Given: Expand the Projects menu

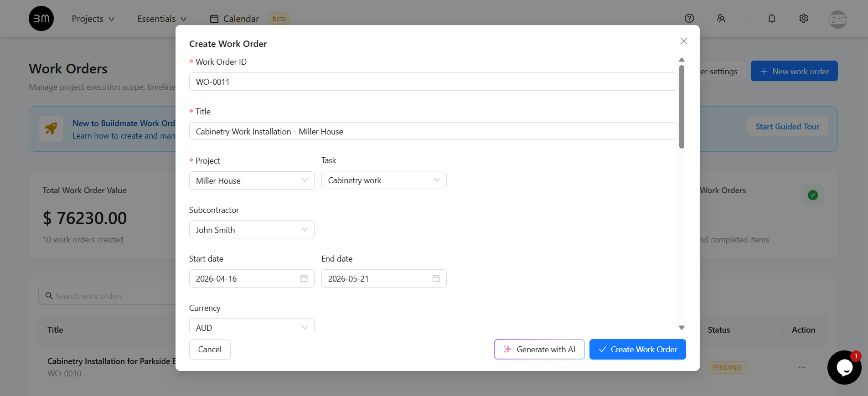Looking at the screenshot, I should 93,19.
